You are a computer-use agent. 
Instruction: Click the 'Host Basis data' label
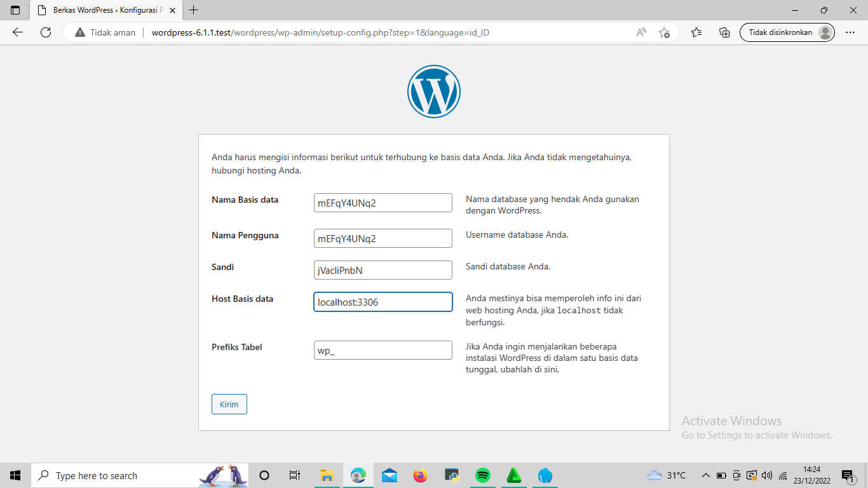point(242,299)
